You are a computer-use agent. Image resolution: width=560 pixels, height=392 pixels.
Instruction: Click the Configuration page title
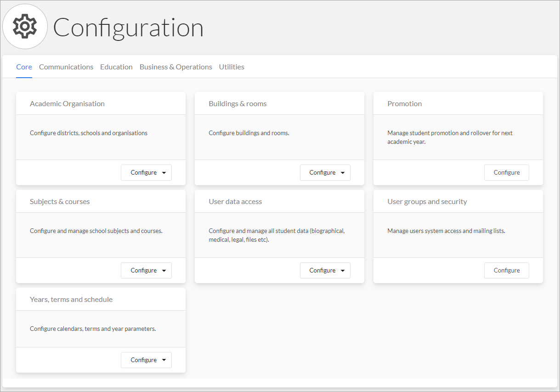click(x=128, y=28)
